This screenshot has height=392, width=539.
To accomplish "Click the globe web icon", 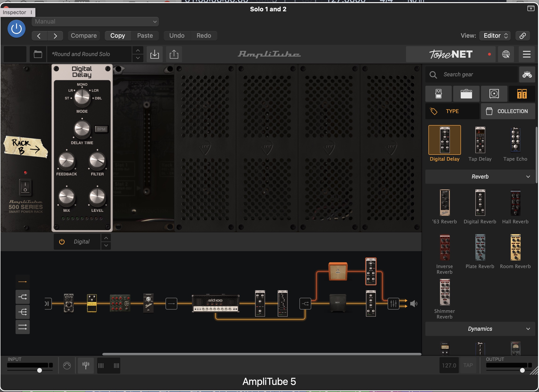I will tap(506, 54).
